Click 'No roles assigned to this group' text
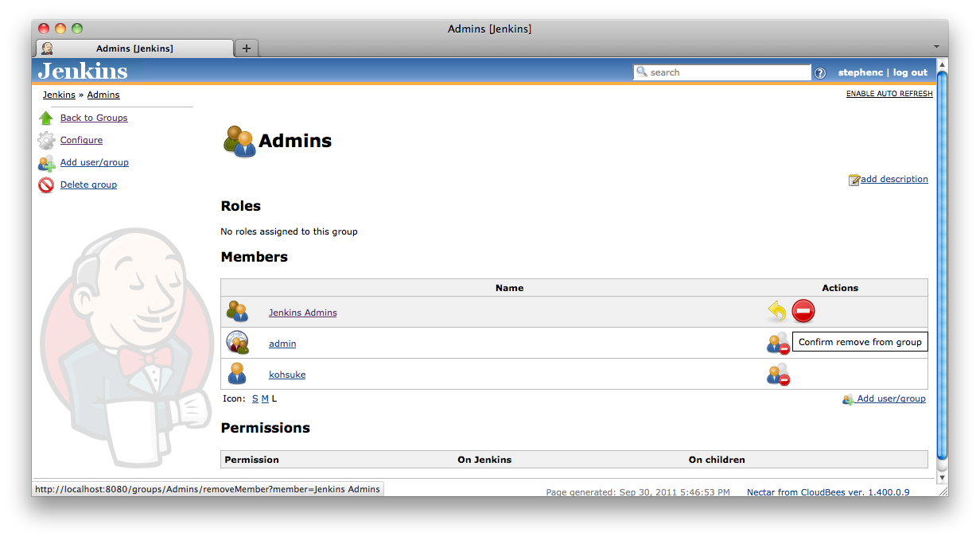Image resolution: width=980 pixels, height=540 pixels. (289, 231)
